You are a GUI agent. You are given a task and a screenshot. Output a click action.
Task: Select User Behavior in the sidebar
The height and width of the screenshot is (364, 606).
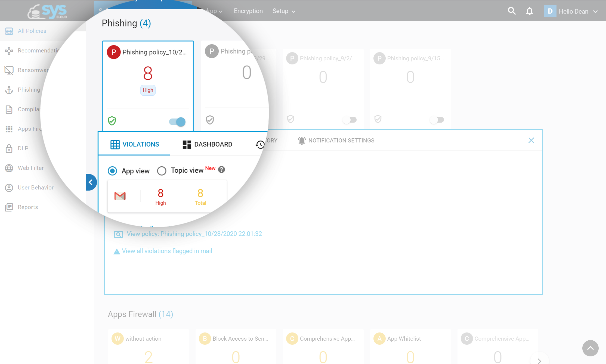click(36, 188)
